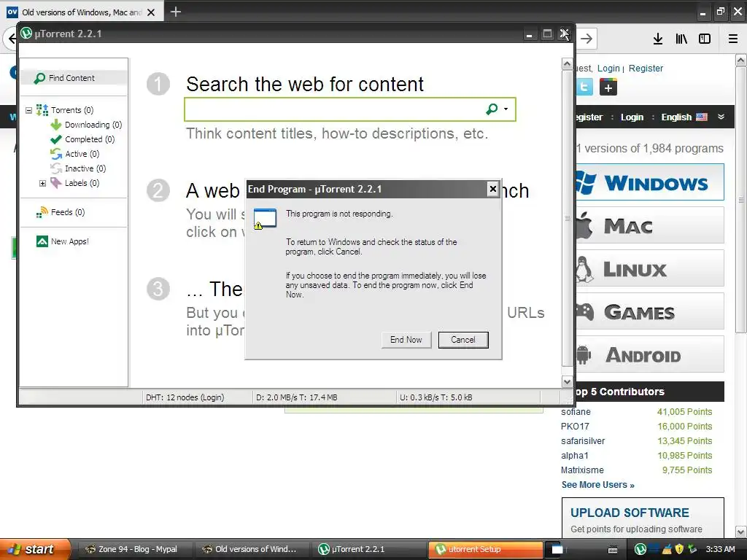Open English language selector

[x=684, y=117]
